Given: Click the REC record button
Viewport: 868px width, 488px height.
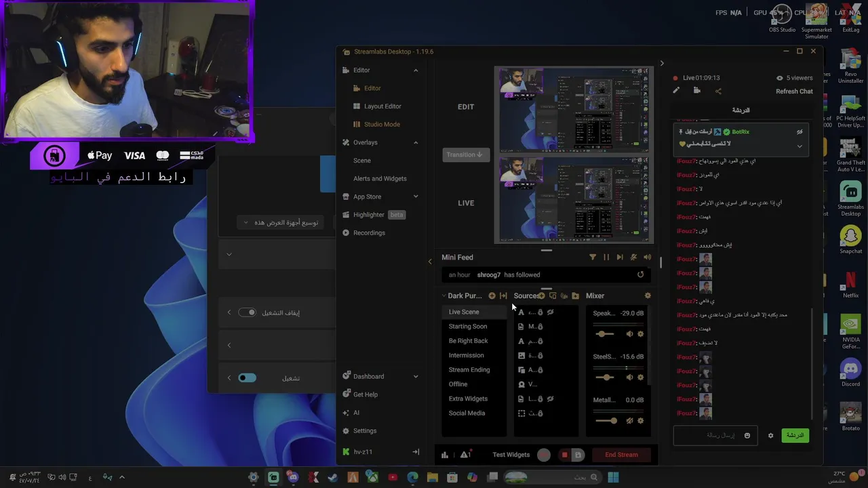Looking at the screenshot, I should tap(544, 455).
